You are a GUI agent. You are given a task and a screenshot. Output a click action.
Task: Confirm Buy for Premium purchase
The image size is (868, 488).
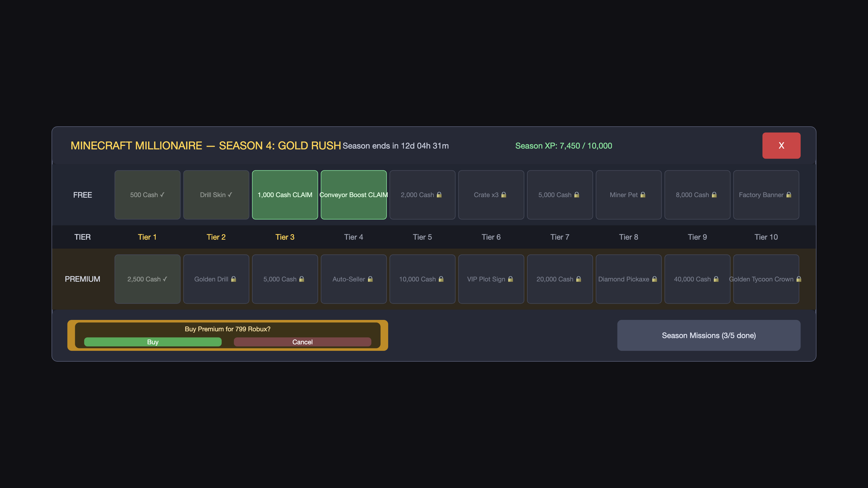coord(153,342)
